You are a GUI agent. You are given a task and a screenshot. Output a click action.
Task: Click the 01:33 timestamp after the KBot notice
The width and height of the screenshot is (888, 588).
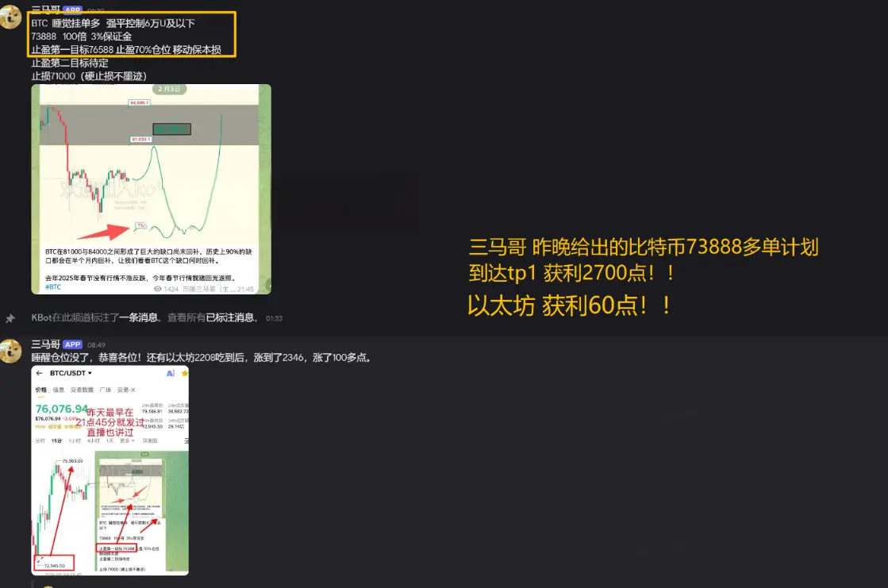pos(274,318)
